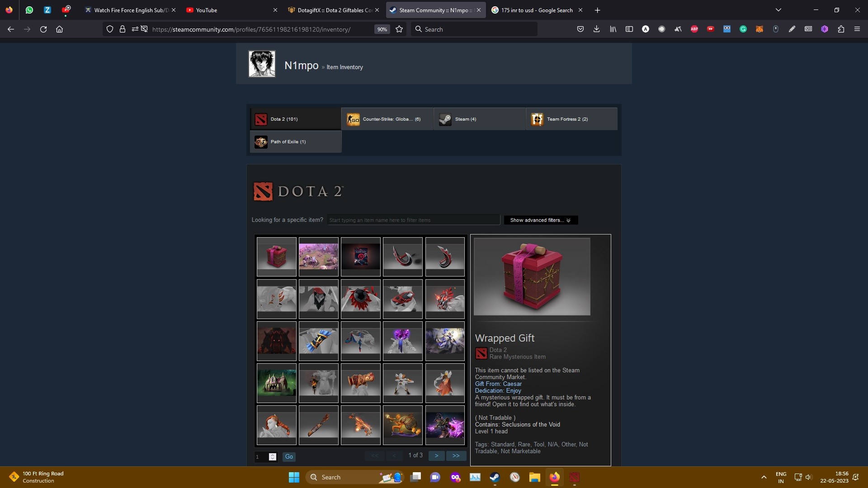Go to next inventory page arrow
The width and height of the screenshot is (868, 488).
click(436, 455)
